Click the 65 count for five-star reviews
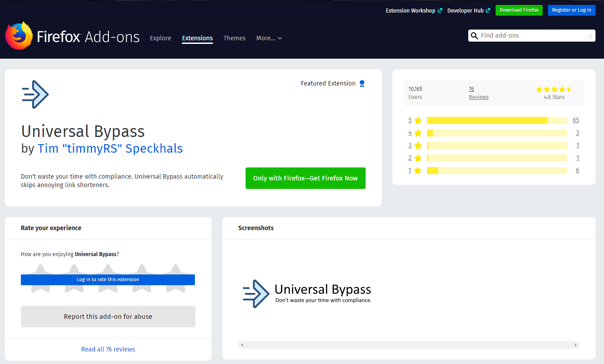 [x=576, y=120]
